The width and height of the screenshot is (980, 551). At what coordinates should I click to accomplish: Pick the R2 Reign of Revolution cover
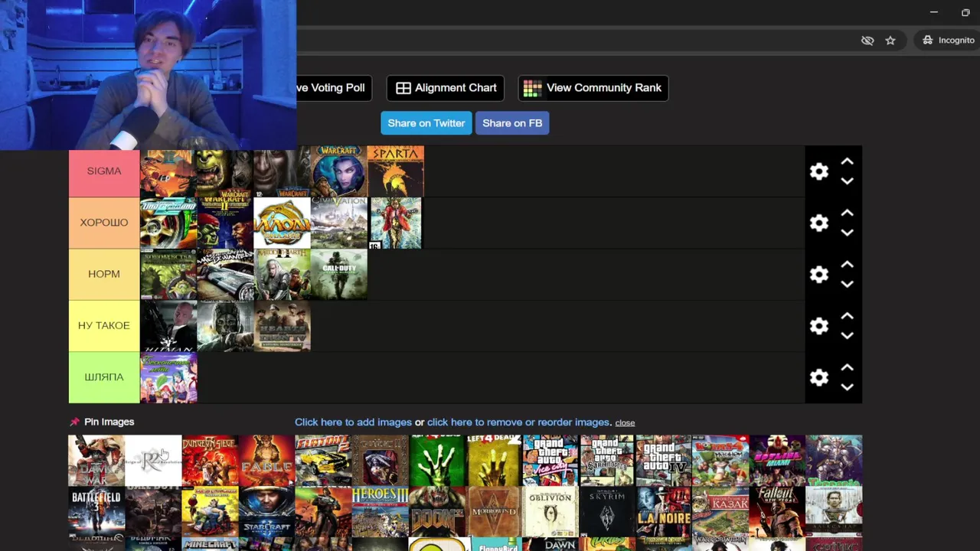click(x=153, y=461)
